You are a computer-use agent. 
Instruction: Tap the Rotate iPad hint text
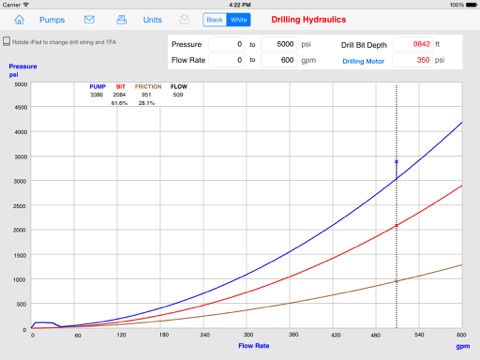click(64, 42)
